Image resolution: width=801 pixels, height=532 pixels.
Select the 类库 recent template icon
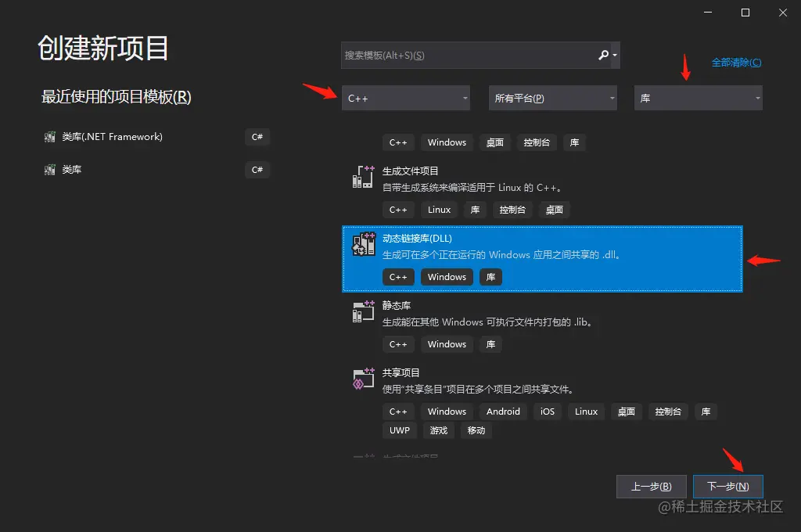coord(48,169)
